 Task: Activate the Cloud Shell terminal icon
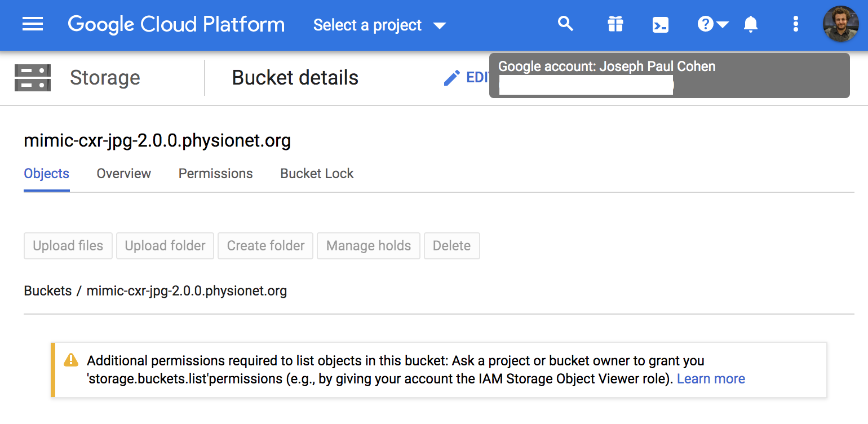tap(660, 24)
